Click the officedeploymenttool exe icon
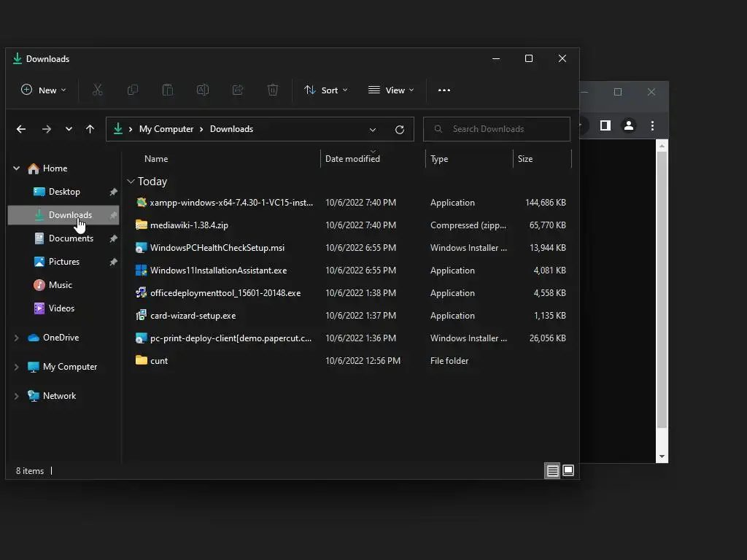 [x=141, y=293]
